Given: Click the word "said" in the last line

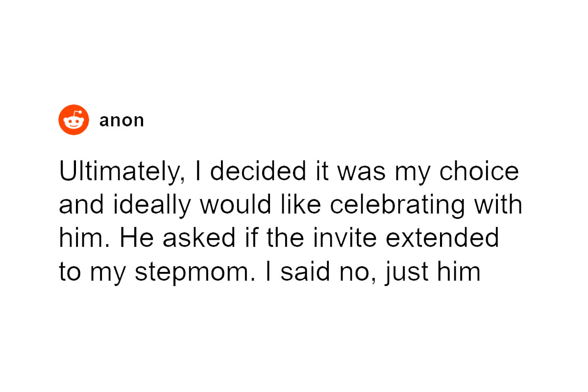Looking at the screenshot, I should pos(298,272).
